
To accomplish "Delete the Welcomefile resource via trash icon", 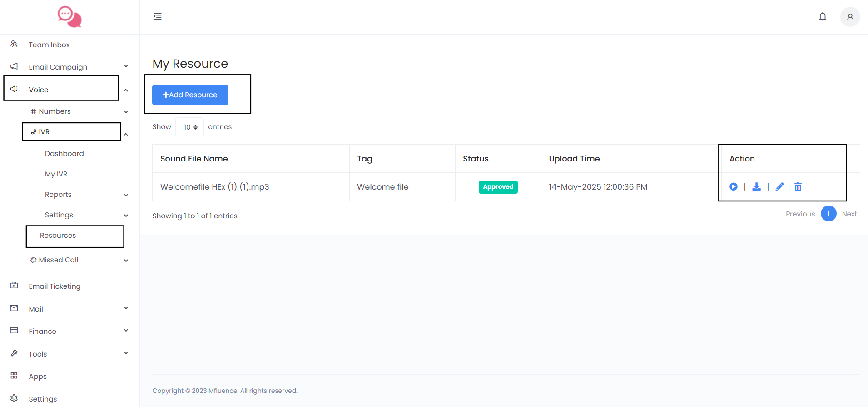I will (798, 187).
